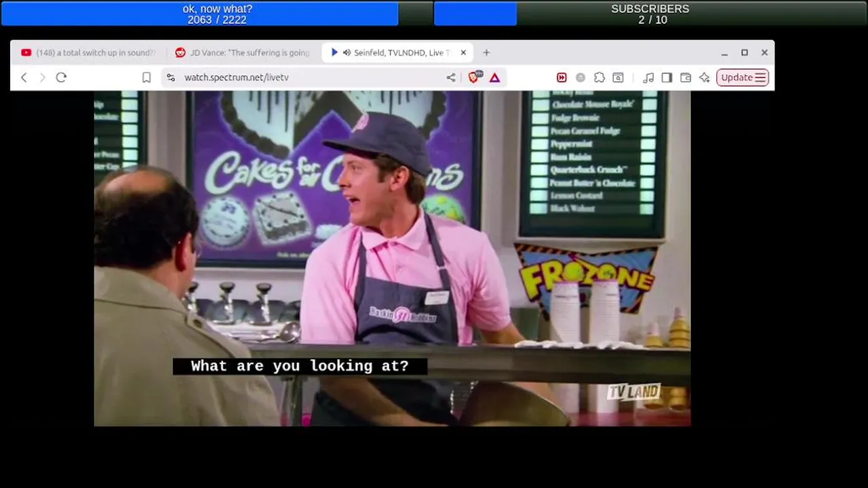
Task: Open the Brave Shields lion icon
Action: 474,77
